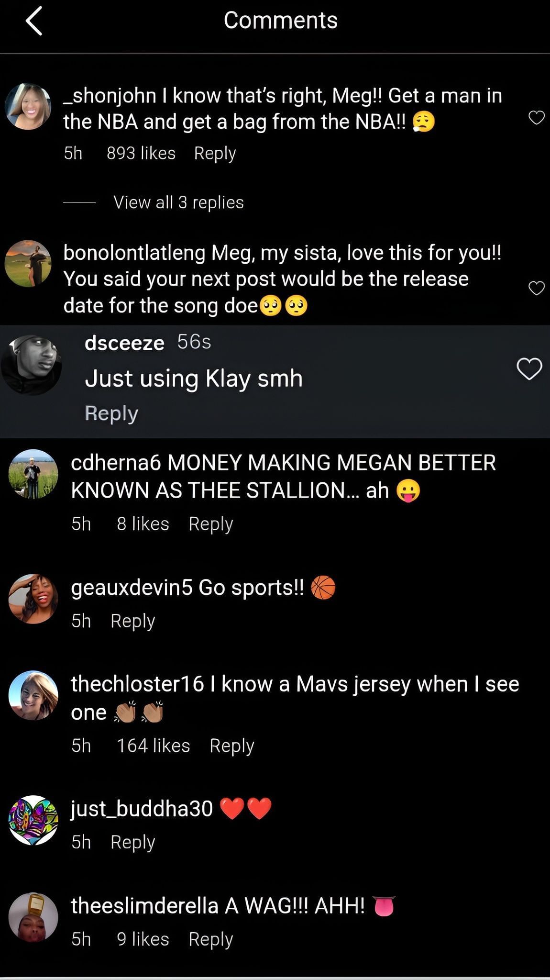The width and height of the screenshot is (550, 980).
Task: Open just_buddha30's heart-shaped avatar
Action: (x=33, y=820)
